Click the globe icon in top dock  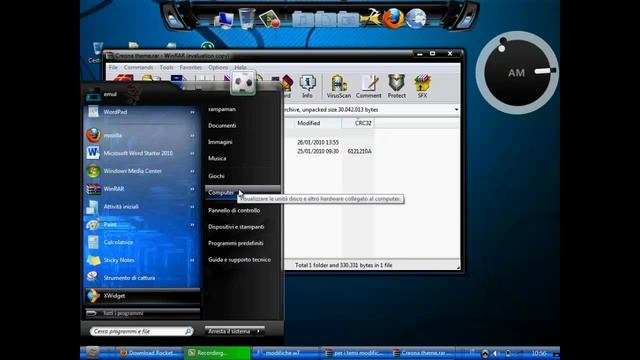pyautogui.click(x=416, y=18)
